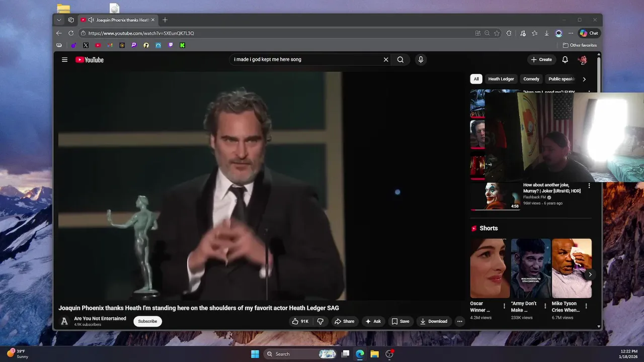Screen dimensions: 644x362
Task: Open the X bookmark
Action: 86,45
